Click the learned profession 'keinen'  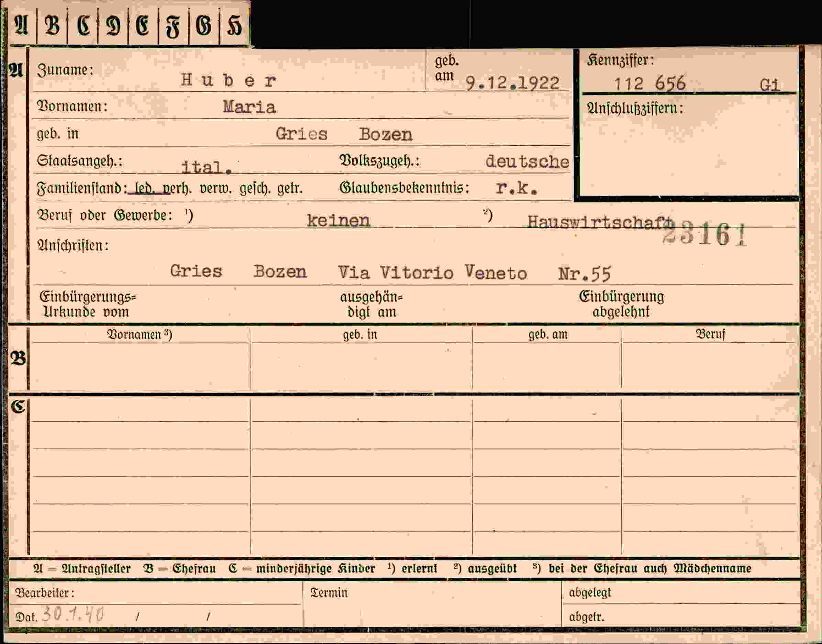pos(338,220)
